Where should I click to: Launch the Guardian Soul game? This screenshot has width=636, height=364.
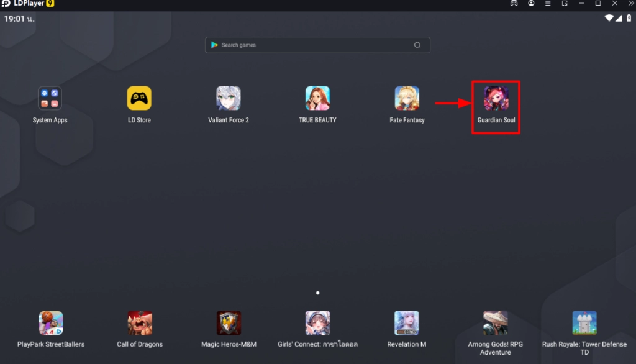pos(496,98)
